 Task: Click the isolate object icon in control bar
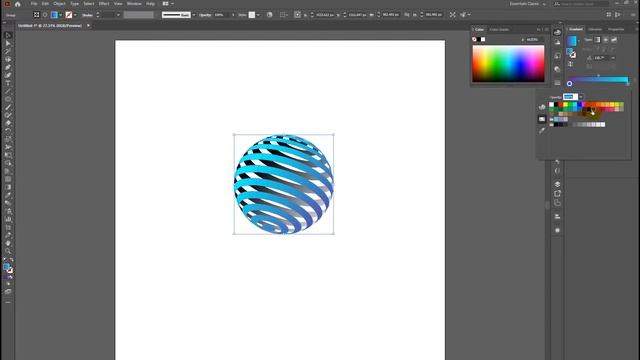pyautogui.click(x=452, y=15)
